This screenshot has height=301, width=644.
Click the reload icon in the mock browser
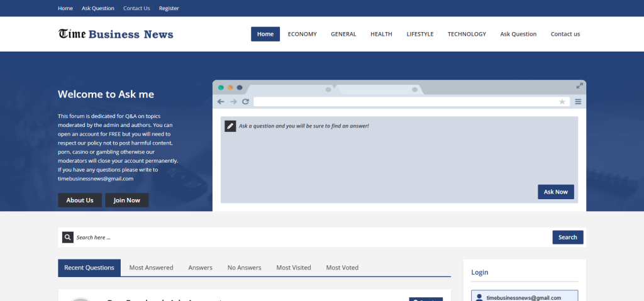click(x=245, y=102)
